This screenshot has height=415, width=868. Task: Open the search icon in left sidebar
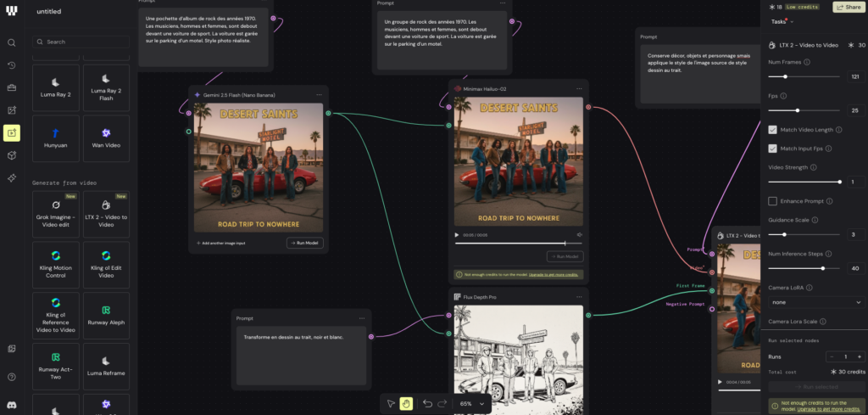12,42
